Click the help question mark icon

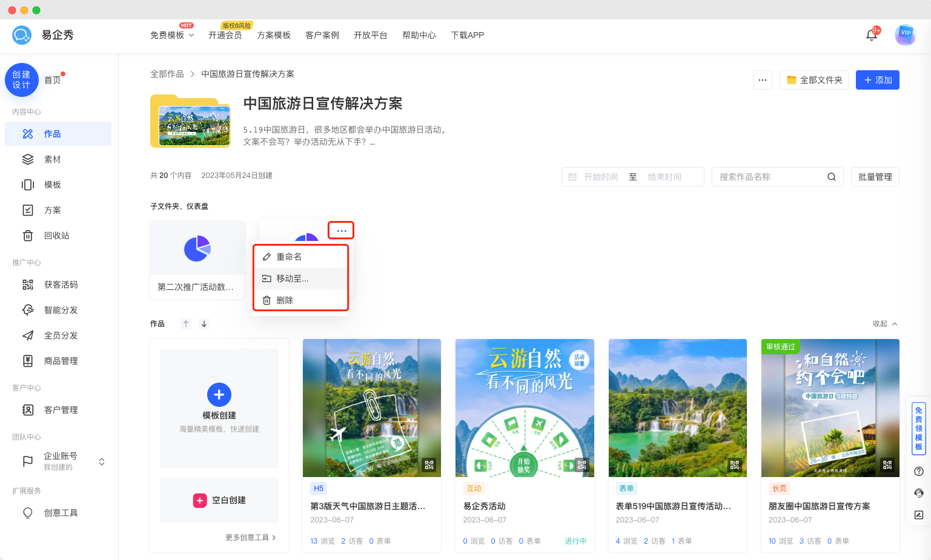coord(918,472)
